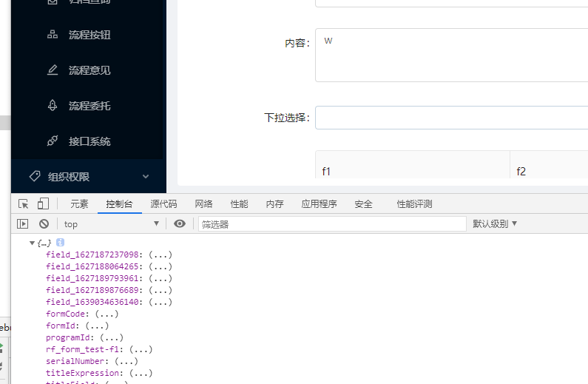Click the 流程委托 rocket icon

pyautogui.click(x=53, y=105)
